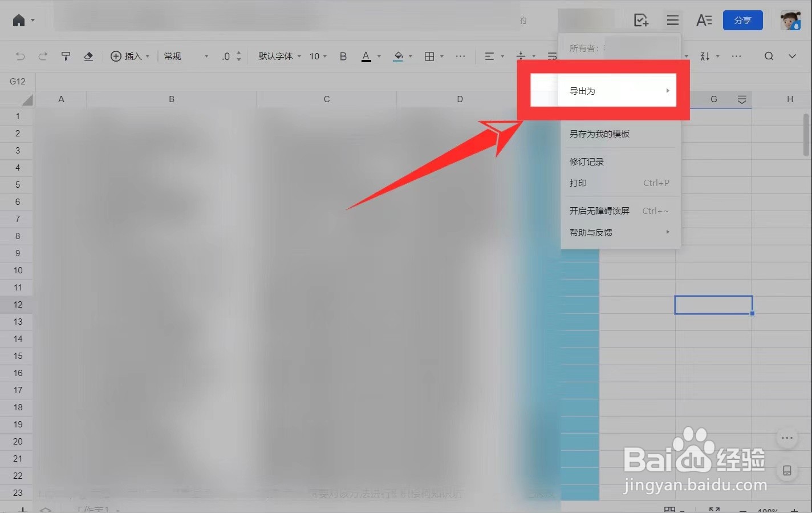This screenshot has height=513, width=812.
Task: Click the search magnifier icon
Action: (769, 56)
